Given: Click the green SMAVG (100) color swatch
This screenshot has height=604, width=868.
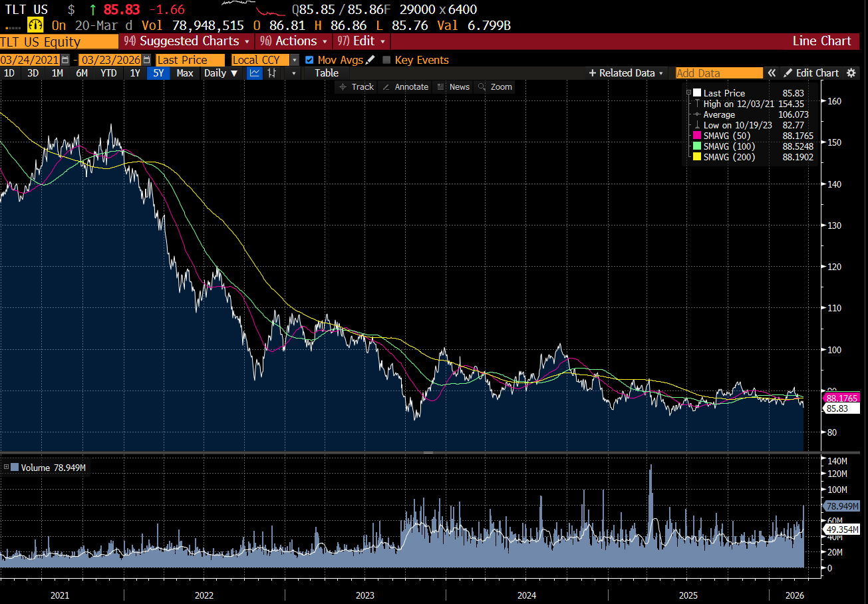Looking at the screenshot, I should (696, 146).
